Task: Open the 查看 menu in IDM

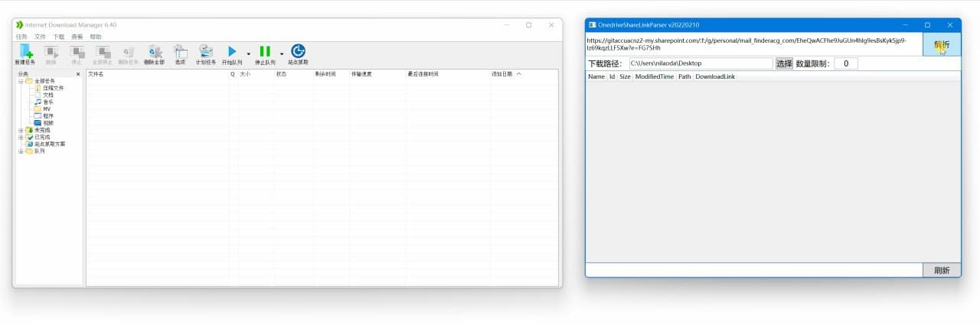Action: pyautogui.click(x=77, y=37)
